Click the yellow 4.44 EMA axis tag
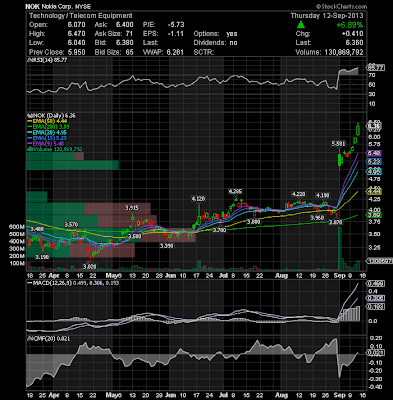The height and width of the screenshot is (400, 393). pyautogui.click(x=374, y=191)
